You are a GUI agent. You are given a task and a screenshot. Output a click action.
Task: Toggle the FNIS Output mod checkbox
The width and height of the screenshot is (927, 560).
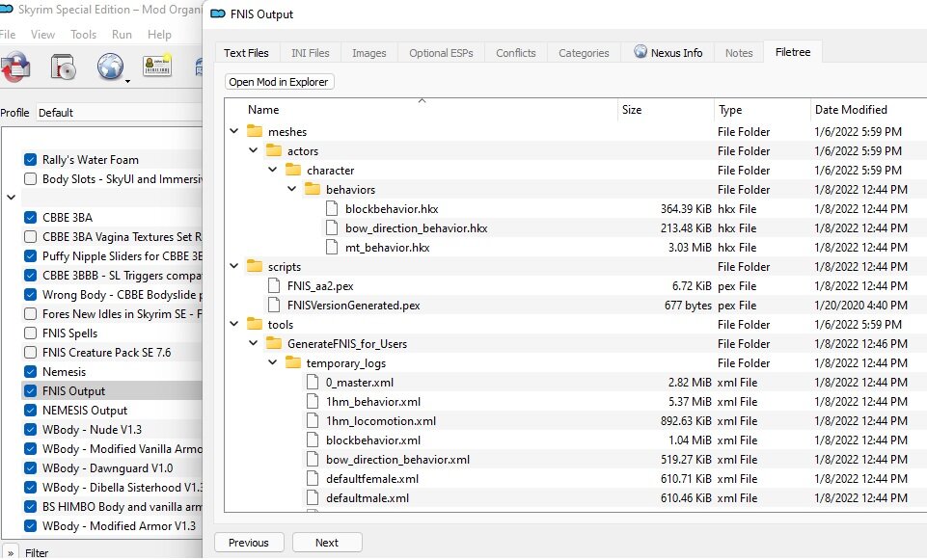(x=30, y=390)
